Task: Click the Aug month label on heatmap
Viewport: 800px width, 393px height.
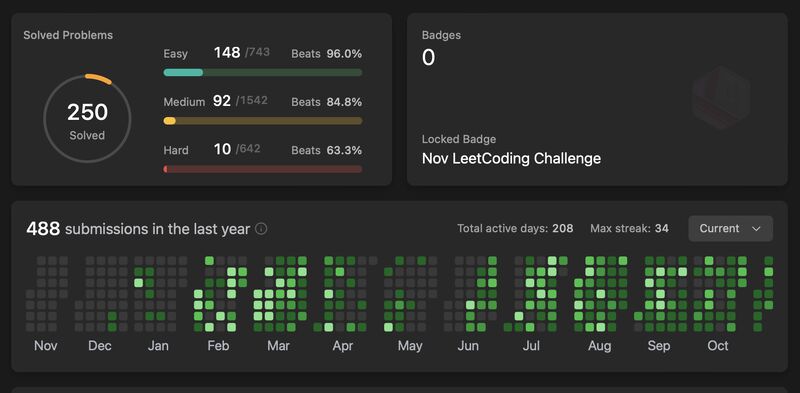Action: 599,346
